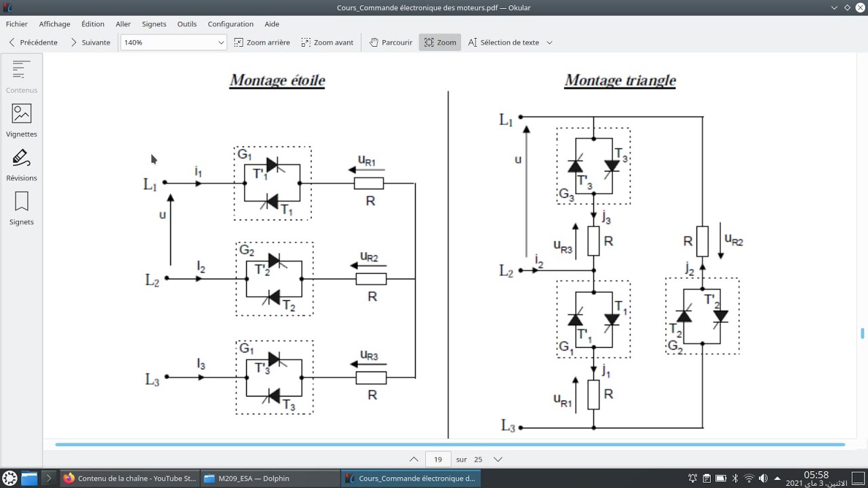The image size is (868, 488).
Task: Click the Montage étoile heading
Action: click(277, 81)
